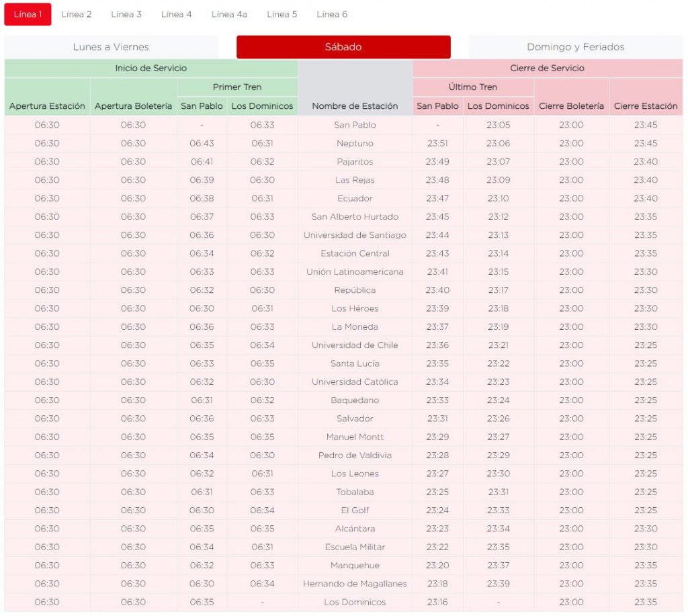688x616 pixels.
Task: Click Estación Central last train 23:43
Action: 437,254
